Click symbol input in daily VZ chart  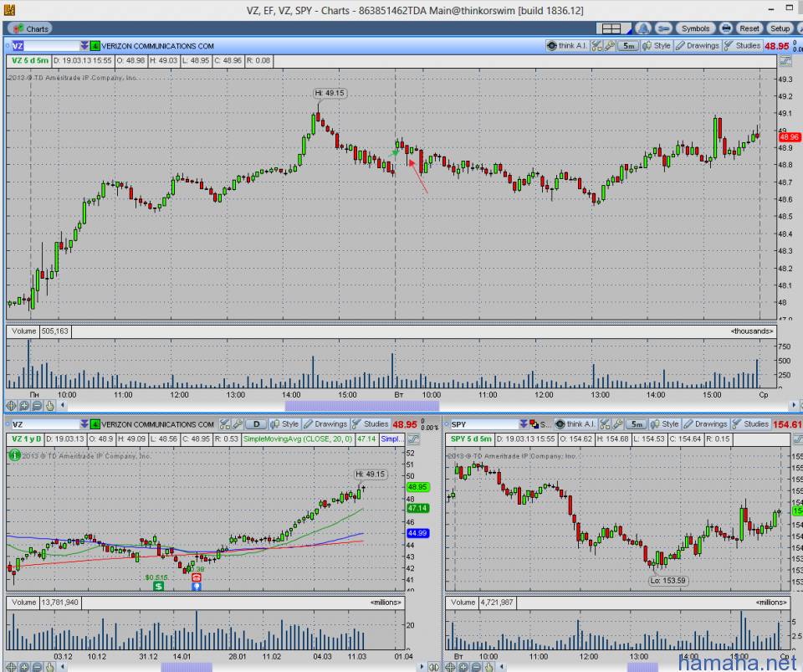45,424
